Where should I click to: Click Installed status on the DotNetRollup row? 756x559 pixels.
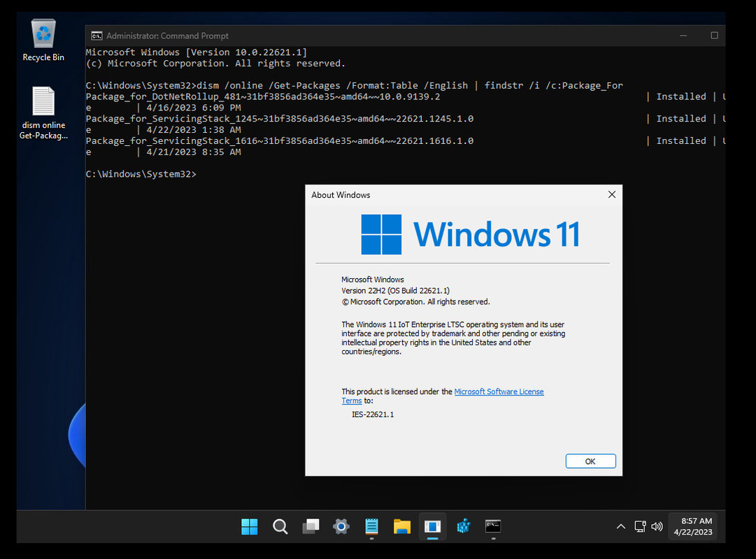(680, 96)
